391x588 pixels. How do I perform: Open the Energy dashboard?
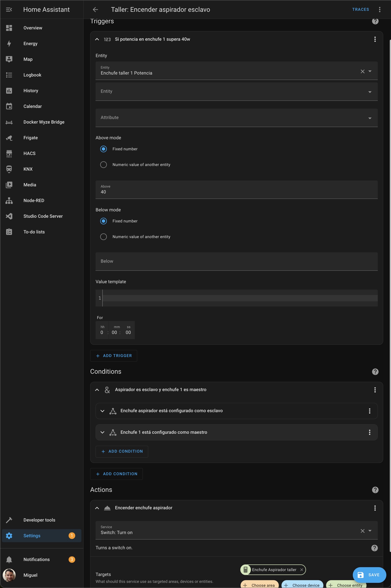click(42, 44)
